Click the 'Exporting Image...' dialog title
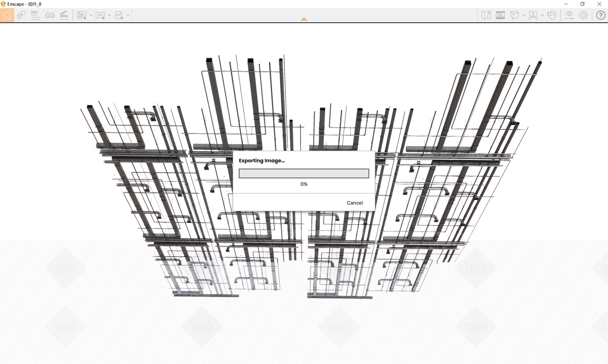This screenshot has height=364, width=608. pyautogui.click(x=262, y=160)
